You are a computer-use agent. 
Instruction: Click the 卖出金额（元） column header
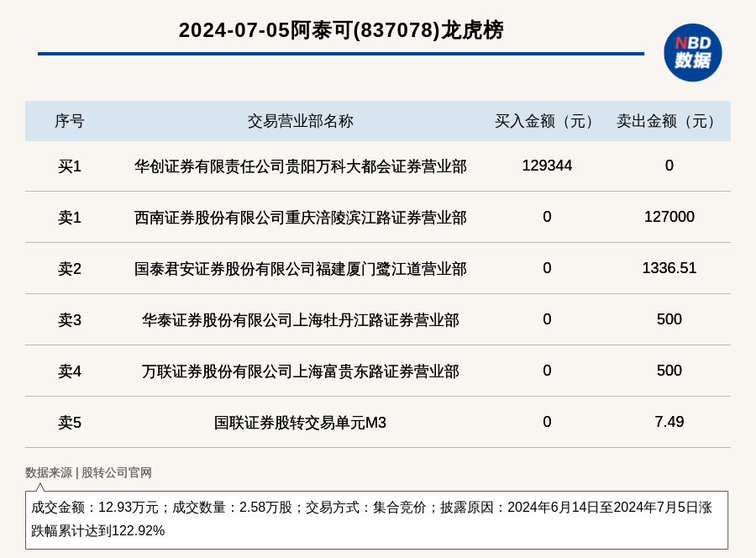(669, 121)
